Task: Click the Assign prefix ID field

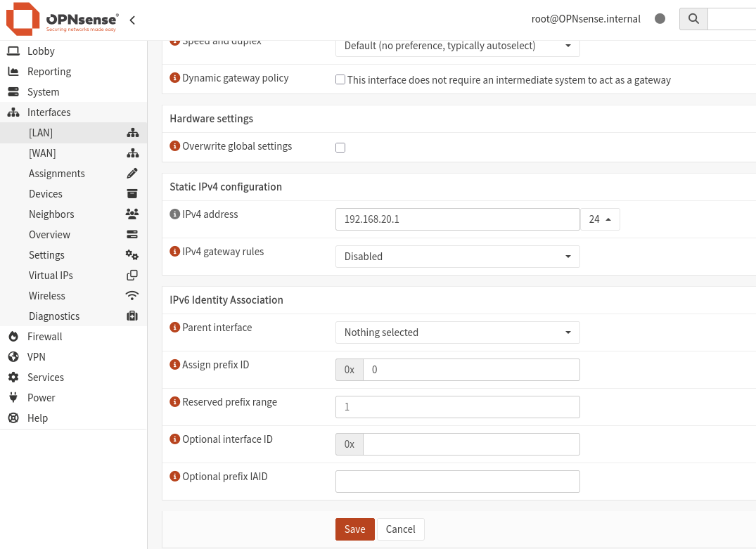Action: 471,370
